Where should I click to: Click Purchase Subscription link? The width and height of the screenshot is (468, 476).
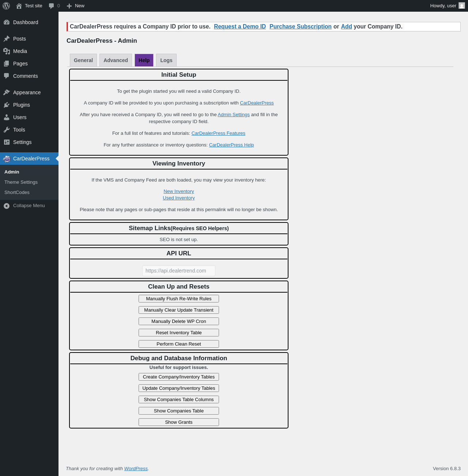(301, 27)
